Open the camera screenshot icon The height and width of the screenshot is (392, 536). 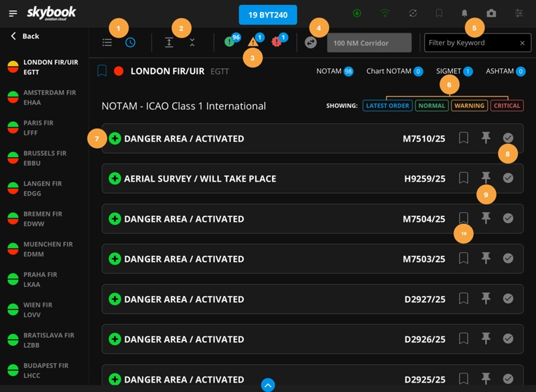click(x=491, y=13)
